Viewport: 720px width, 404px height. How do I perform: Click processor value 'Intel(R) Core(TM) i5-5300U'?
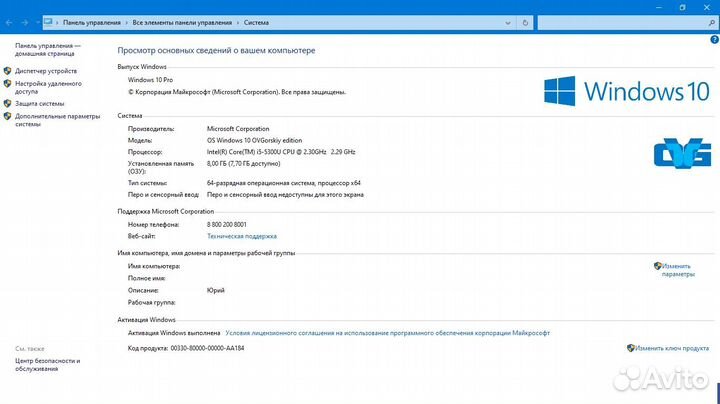(281, 152)
